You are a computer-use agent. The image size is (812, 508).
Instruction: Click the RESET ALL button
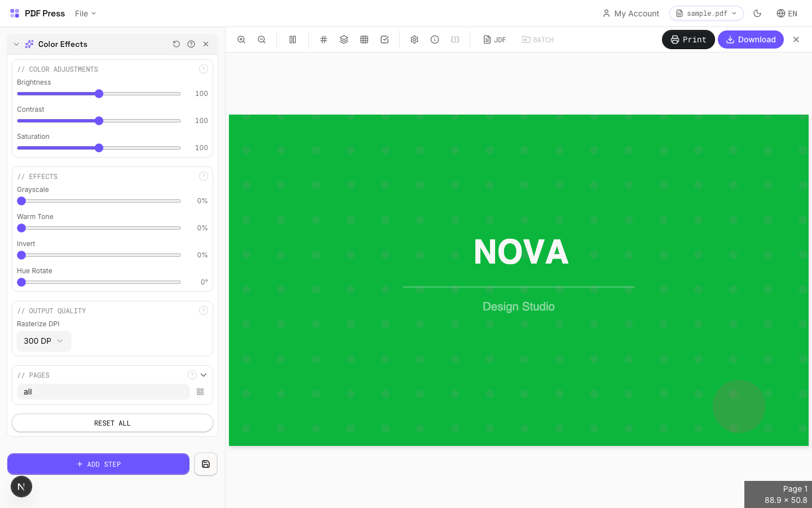(112, 423)
